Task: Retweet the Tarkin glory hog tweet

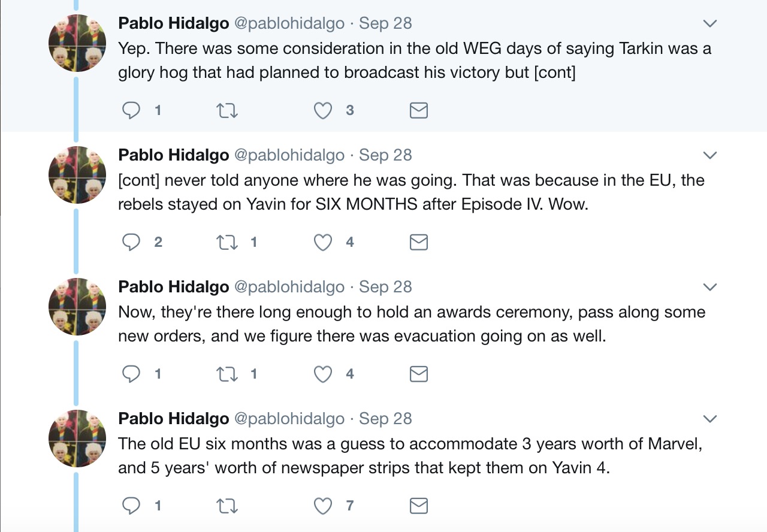Action: click(x=227, y=110)
